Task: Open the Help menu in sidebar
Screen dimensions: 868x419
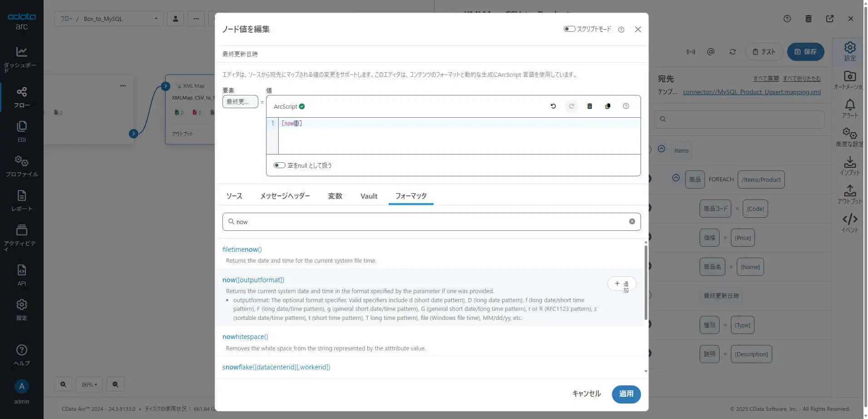Action: [x=21, y=355]
